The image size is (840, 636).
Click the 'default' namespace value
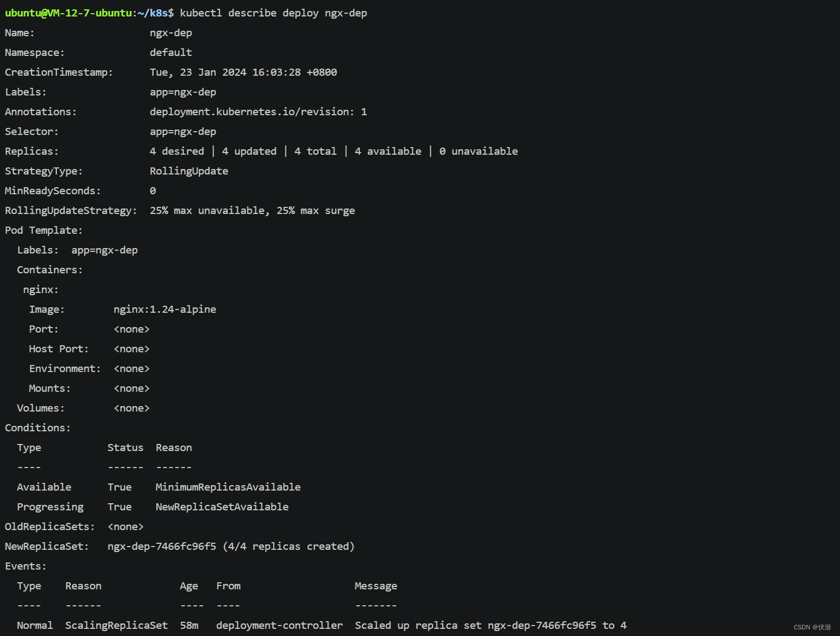[x=171, y=53]
